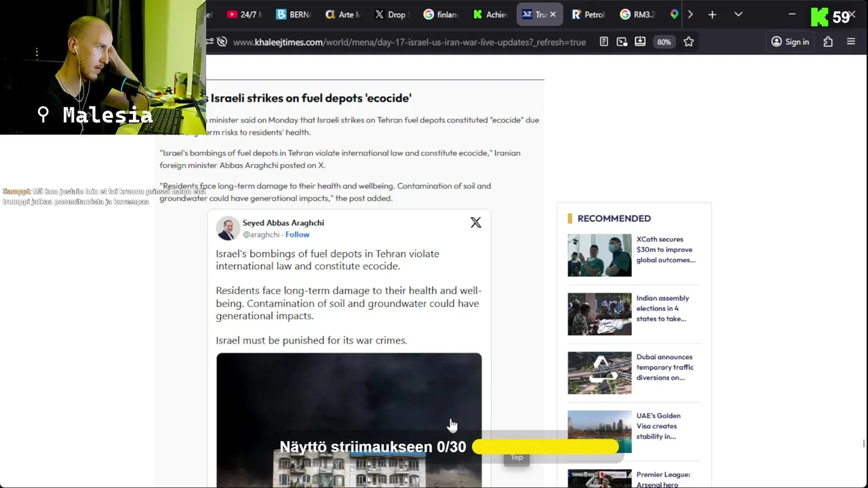
Task: Switch to the Arte tab
Action: 342,14
